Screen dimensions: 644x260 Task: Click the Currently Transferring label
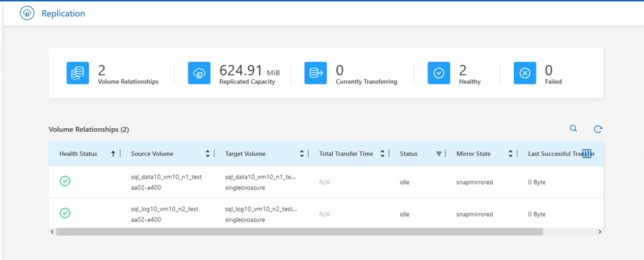coord(366,82)
